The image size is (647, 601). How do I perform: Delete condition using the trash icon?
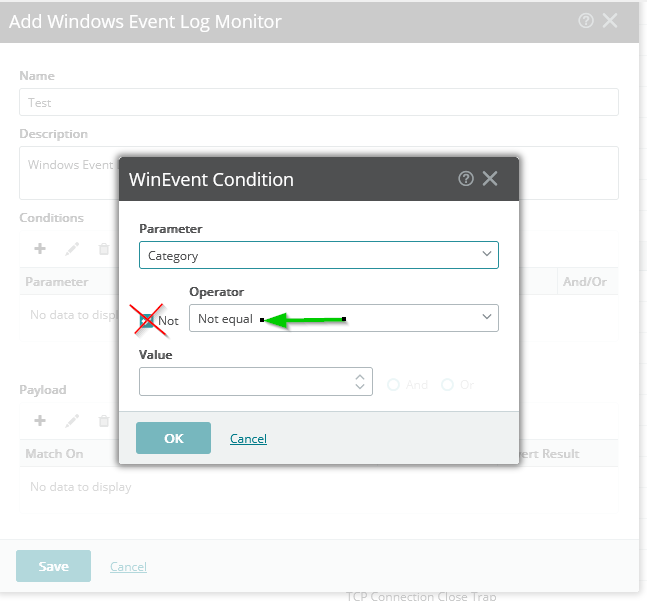coord(104,249)
